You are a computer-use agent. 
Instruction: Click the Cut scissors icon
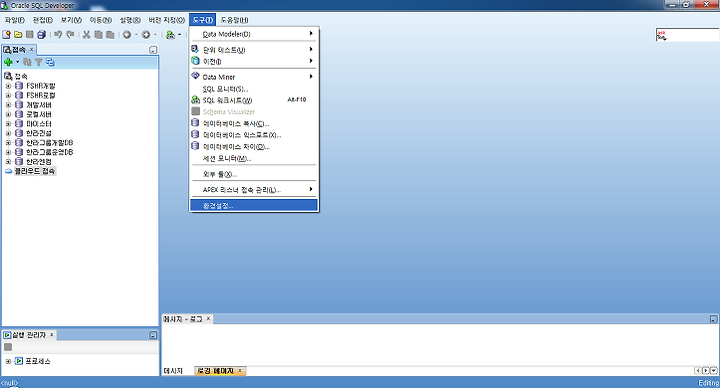tap(86, 34)
